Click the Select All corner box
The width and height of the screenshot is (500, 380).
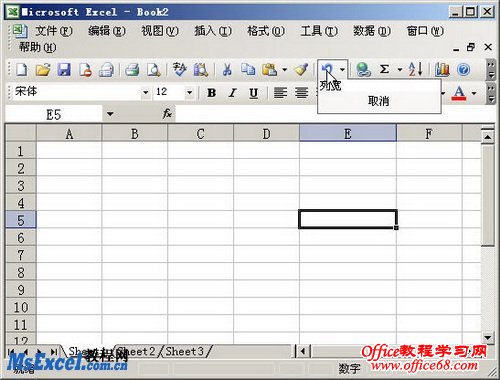pos(21,134)
